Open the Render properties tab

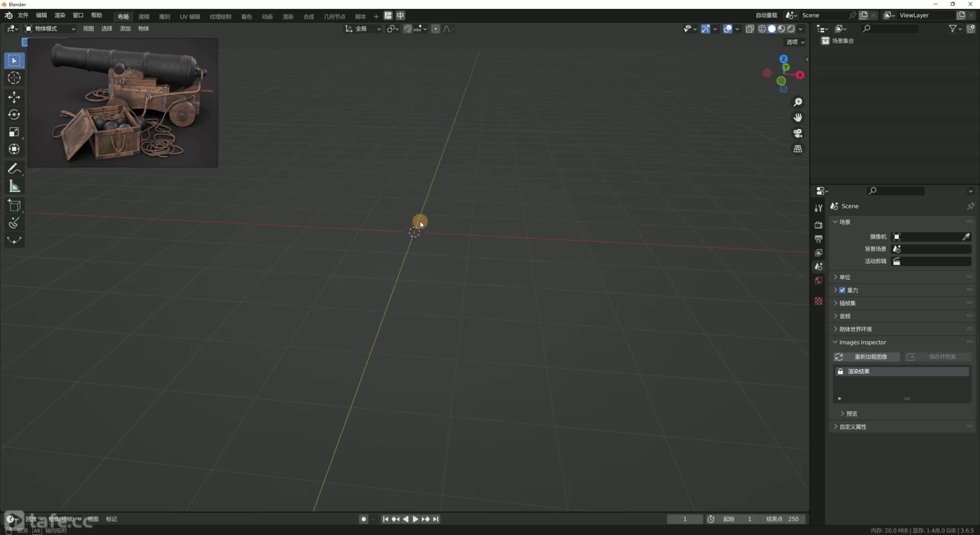coord(818,225)
